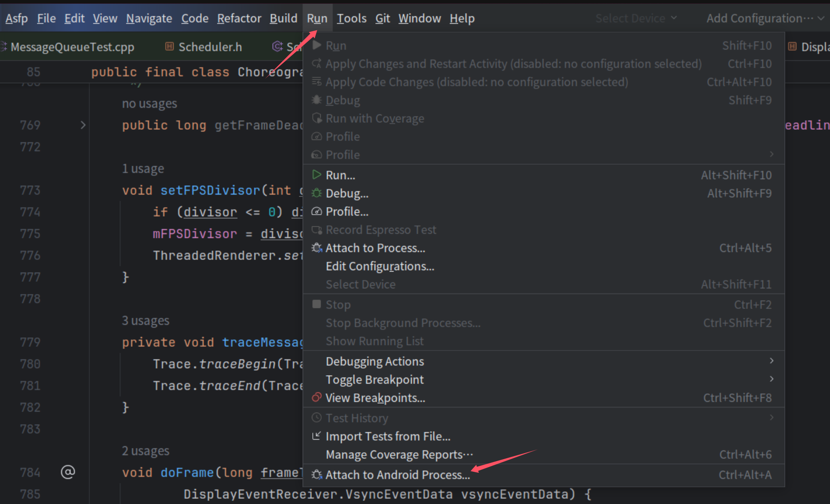Open the Add Configuration dropdown
This screenshot has height=504, width=830.
pyautogui.click(x=765, y=18)
